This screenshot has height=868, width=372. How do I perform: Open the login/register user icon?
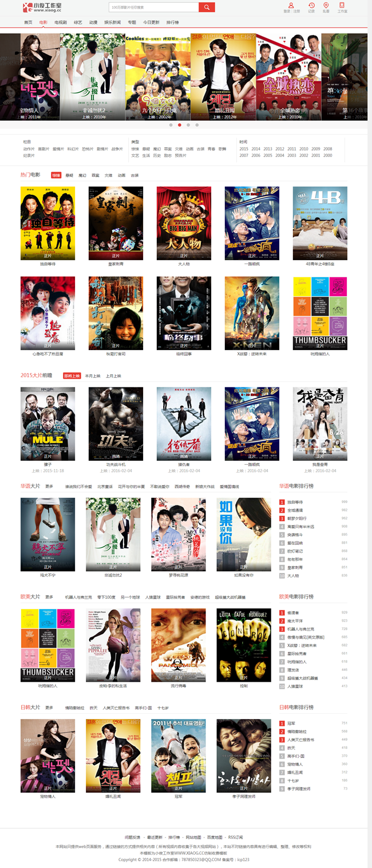(291, 6)
